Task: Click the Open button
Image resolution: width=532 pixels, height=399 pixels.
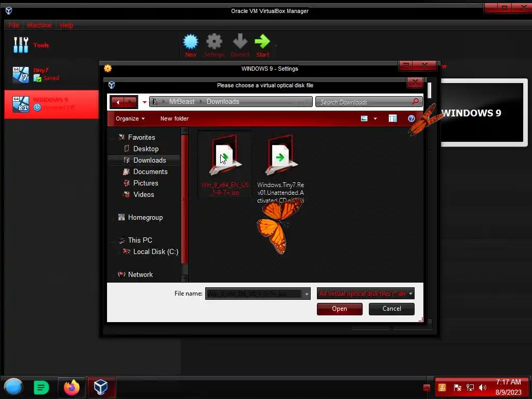Action: 339,309
